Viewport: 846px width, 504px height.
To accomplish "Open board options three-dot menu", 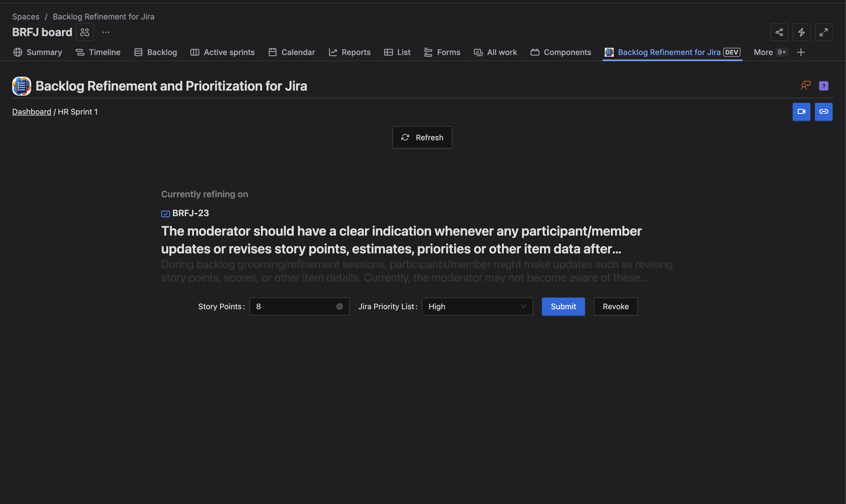I will tap(106, 32).
